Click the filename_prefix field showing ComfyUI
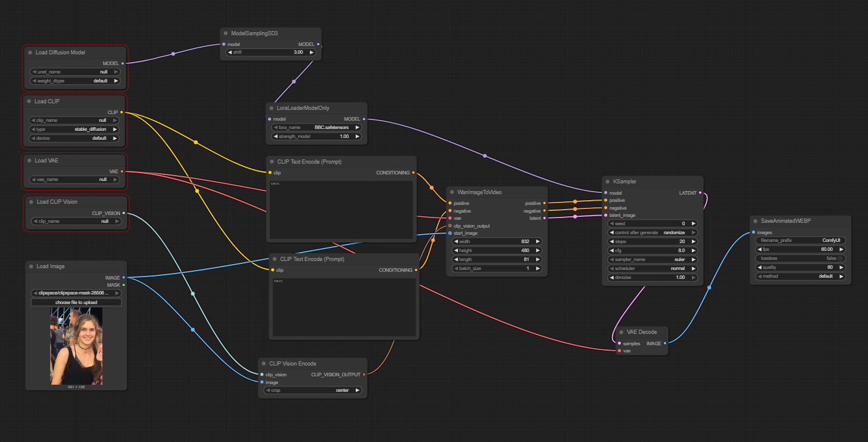868x442 pixels. pyautogui.click(x=801, y=240)
